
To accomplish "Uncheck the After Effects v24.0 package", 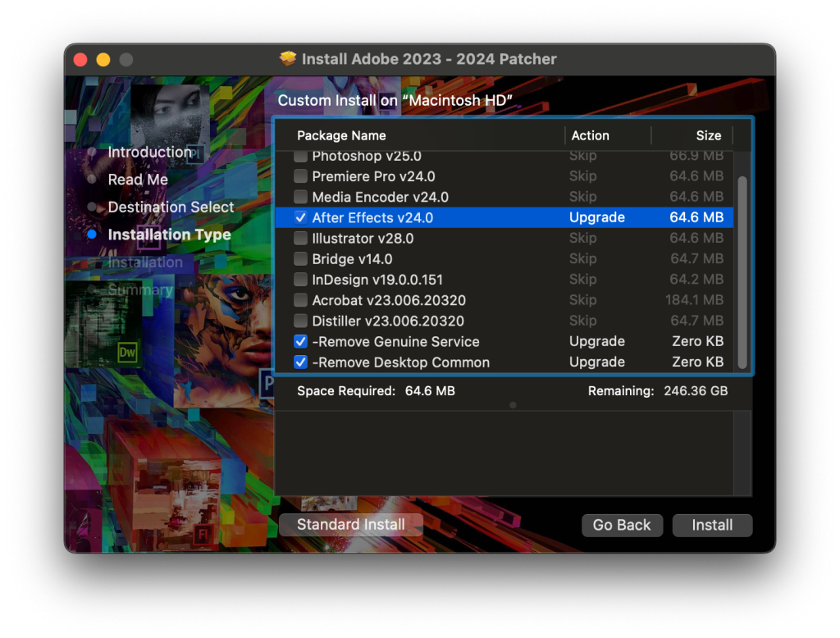I will point(300,217).
